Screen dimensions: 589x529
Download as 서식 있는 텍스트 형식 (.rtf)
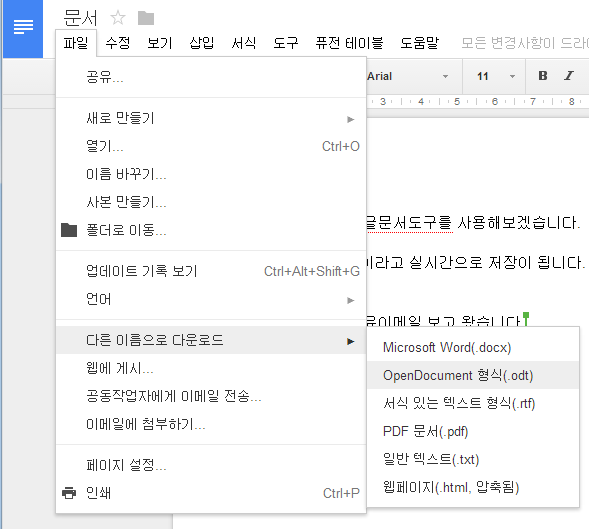pyautogui.click(x=473, y=404)
